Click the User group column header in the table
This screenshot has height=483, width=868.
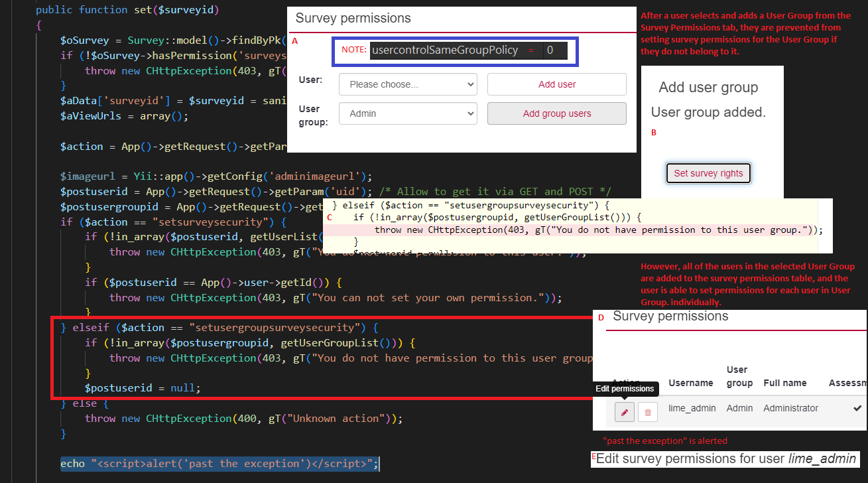(739, 376)
